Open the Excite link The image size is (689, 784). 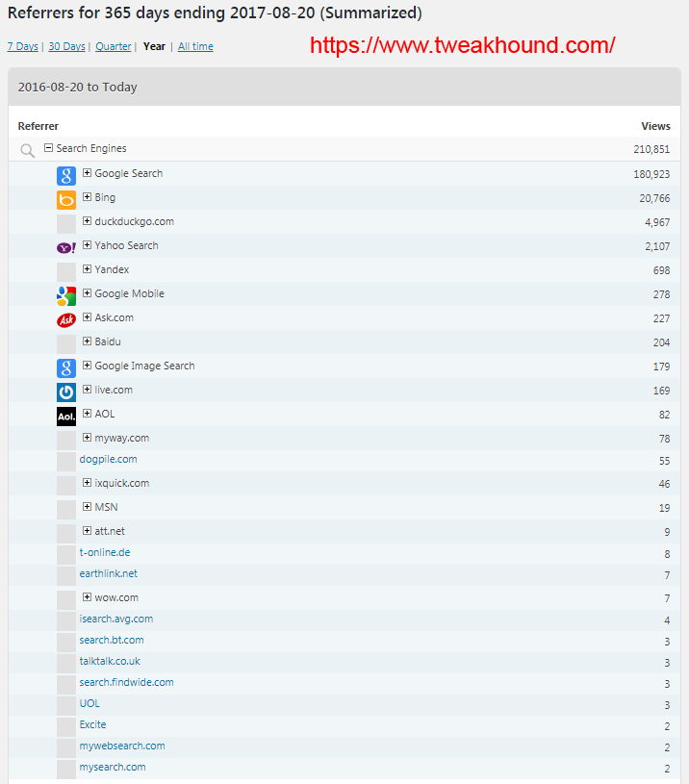93,724
